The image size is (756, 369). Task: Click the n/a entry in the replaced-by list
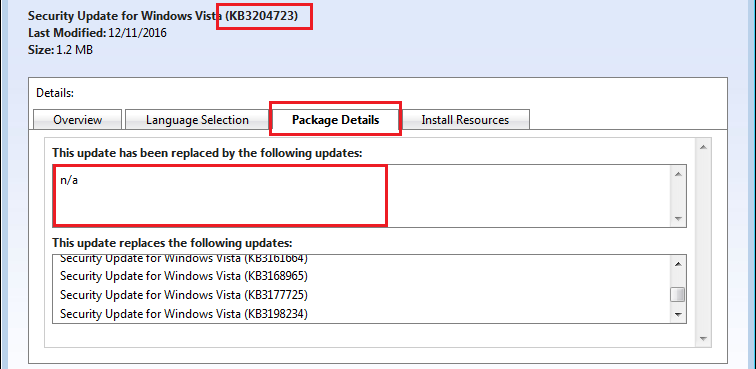69,181
